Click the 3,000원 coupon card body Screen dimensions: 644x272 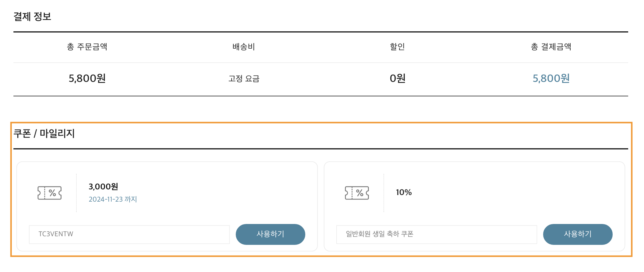[x=167, y=206]
